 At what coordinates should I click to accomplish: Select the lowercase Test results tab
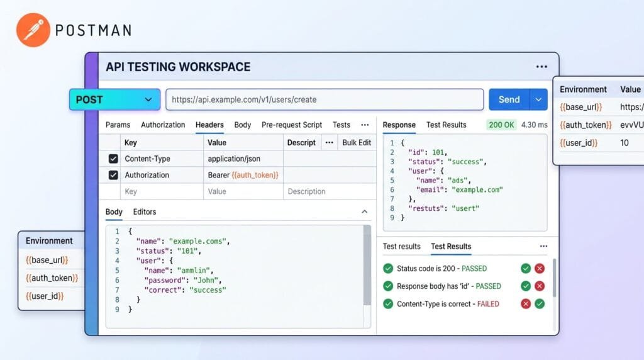pos(402,246)
